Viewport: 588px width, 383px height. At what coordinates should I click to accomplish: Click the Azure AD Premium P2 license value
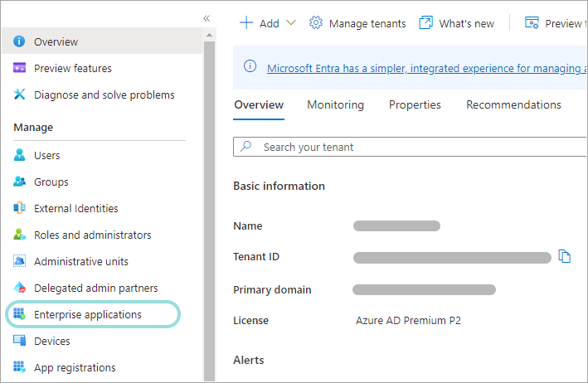408,321
